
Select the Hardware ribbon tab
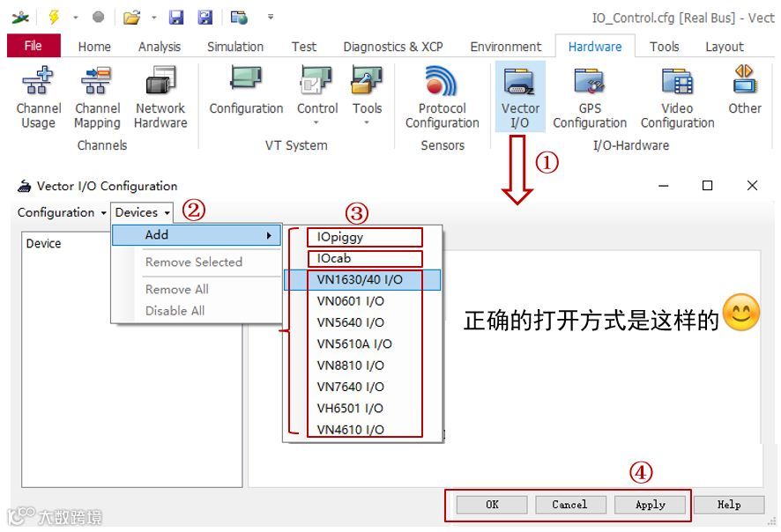click(x=595, y=47)
